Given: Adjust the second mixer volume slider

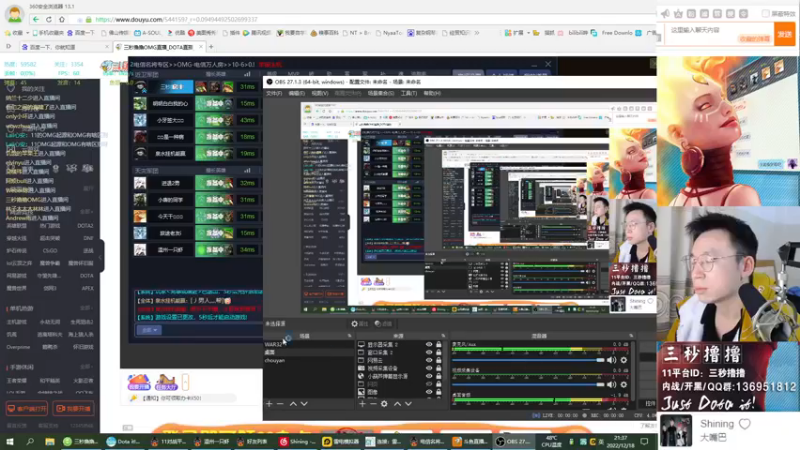Looking at the screenshot, I should tap(528, 385).
